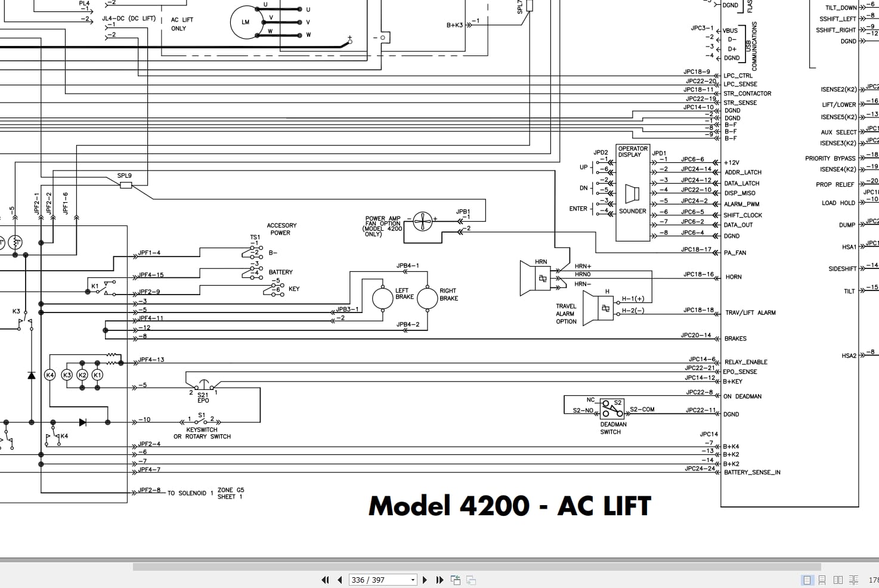The height and width of the screenshot is (588, 879).
Task: Advance to the next page
Action: (425, 580)
